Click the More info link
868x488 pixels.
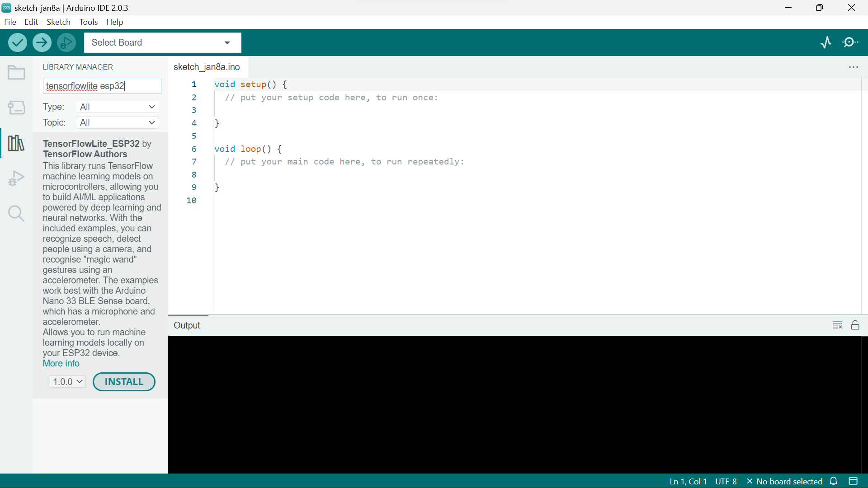point(61,363)
